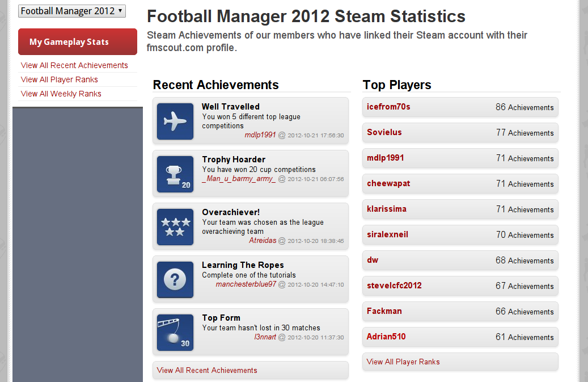Click the Well Travelled airplane achievement icon
The image size is (588, 382).
[x=175, y=121]
